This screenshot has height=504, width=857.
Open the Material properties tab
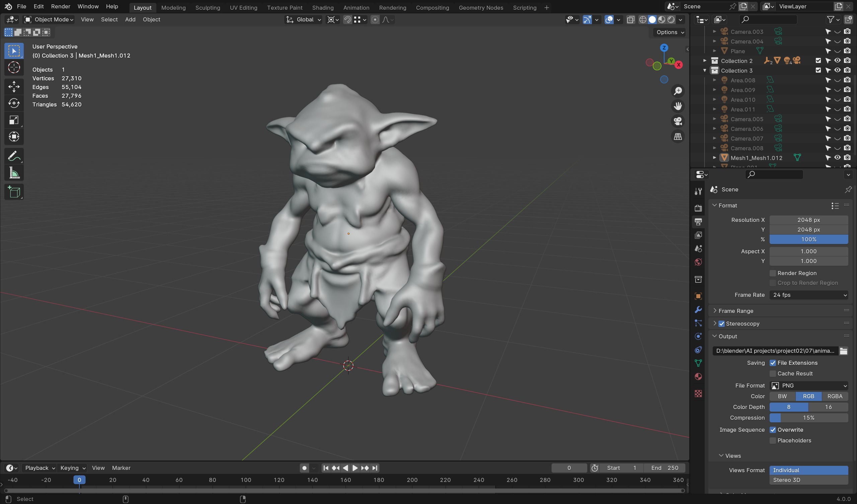point(698,376)
